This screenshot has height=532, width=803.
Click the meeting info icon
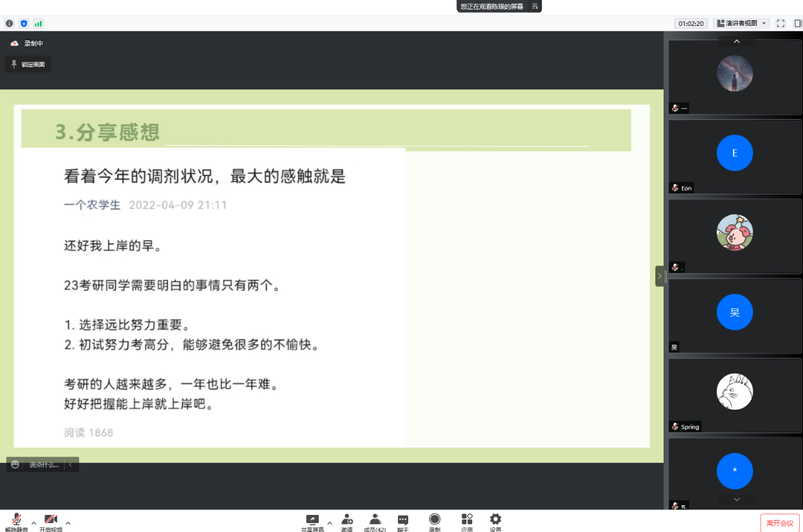(x=10, y=23)
